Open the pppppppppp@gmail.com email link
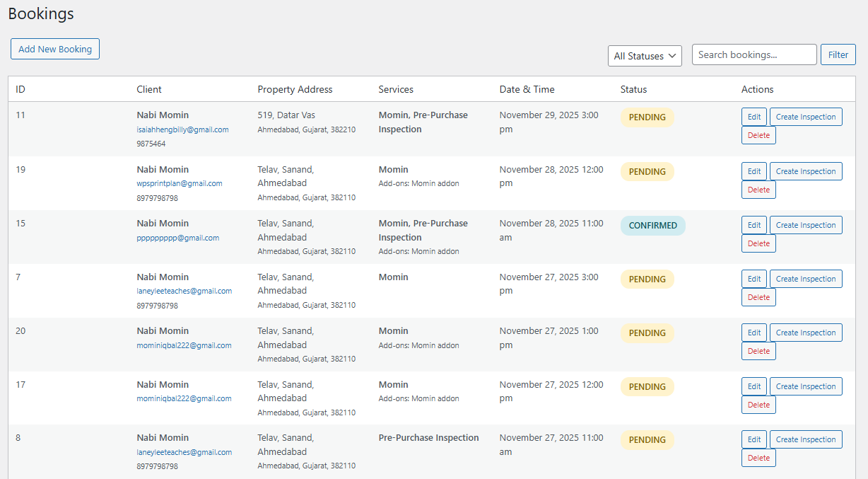 click(177, 238)
